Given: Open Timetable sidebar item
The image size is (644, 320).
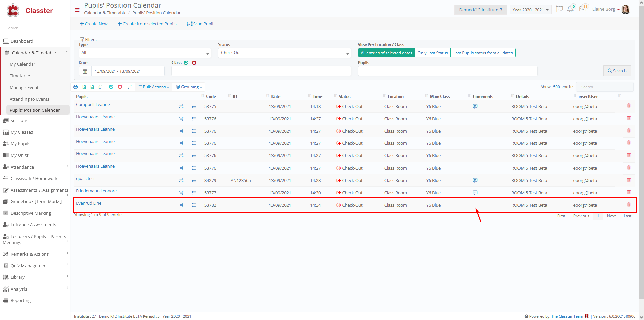Looking at the screenshot, I should [x=20, y=76].
